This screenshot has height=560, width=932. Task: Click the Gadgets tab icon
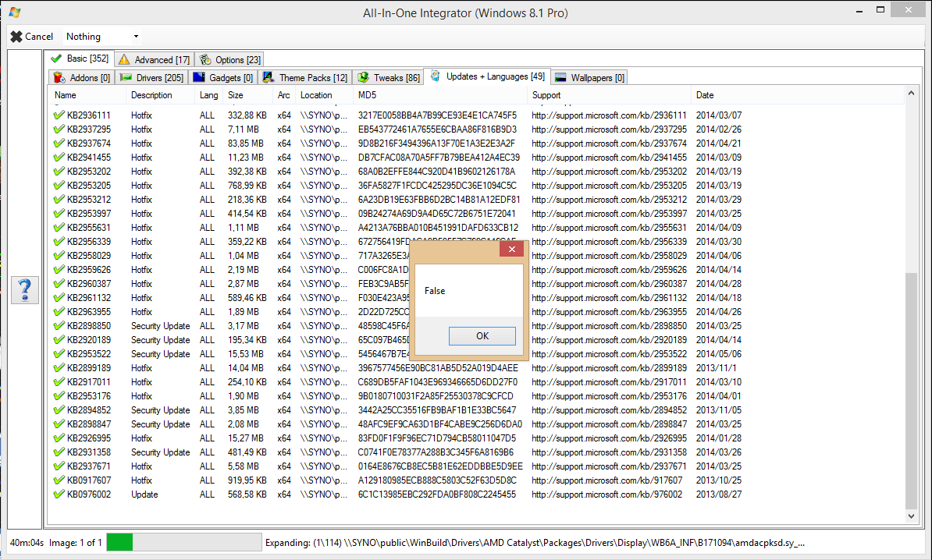(199, 78)
